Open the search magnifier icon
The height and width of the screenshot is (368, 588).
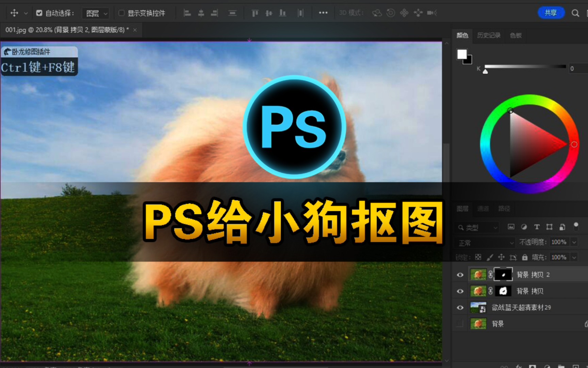[x=575, y=13]
